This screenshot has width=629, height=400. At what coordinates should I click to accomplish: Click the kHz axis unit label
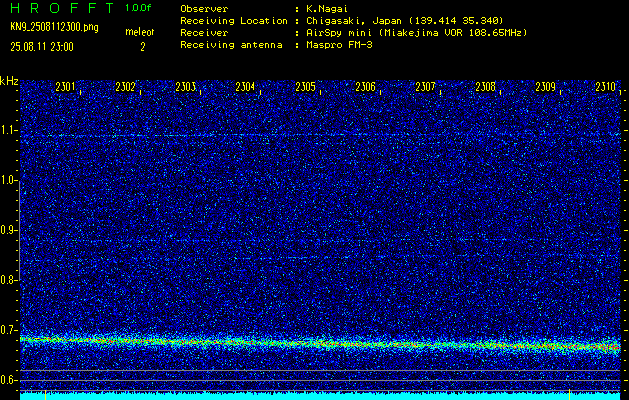tap(9, 81)
